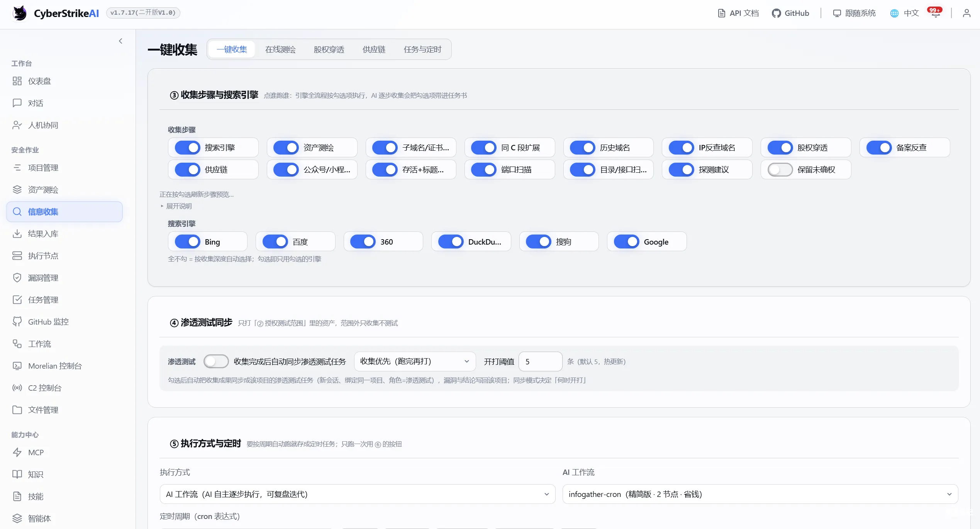Open the 中文 language selector
The height and width of the screenshot is (529, 980).
click(x=905, y=13)
